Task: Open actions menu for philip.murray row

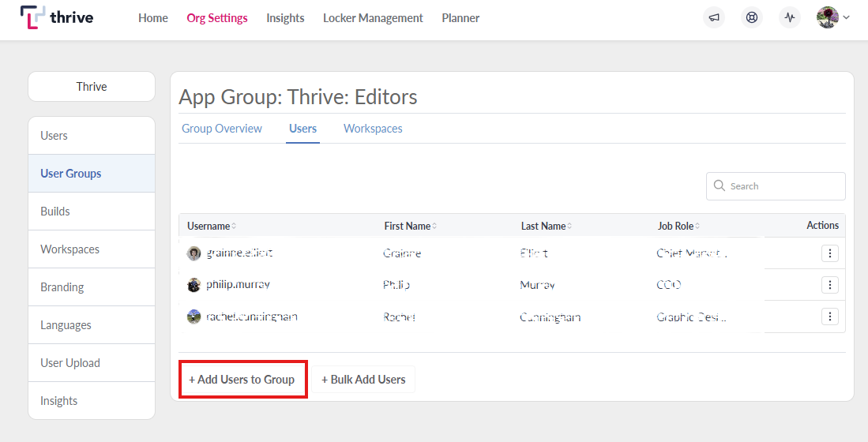Action: 829,285
